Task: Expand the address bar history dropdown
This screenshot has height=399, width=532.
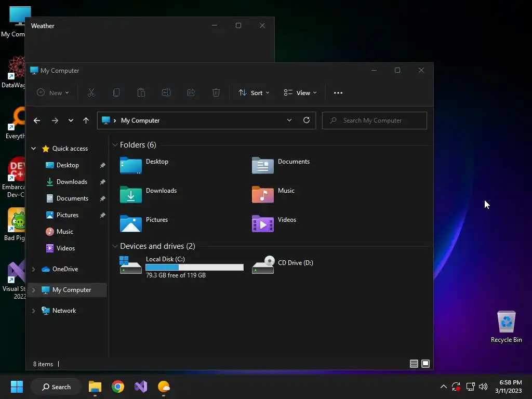Action: coord(289,120)
